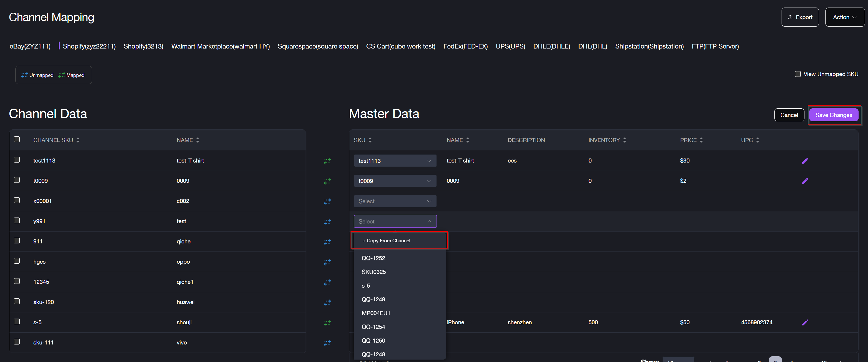Click the pencil edit icon for the iPhone row
Screen dimensions: 868x362
point(805,322)
